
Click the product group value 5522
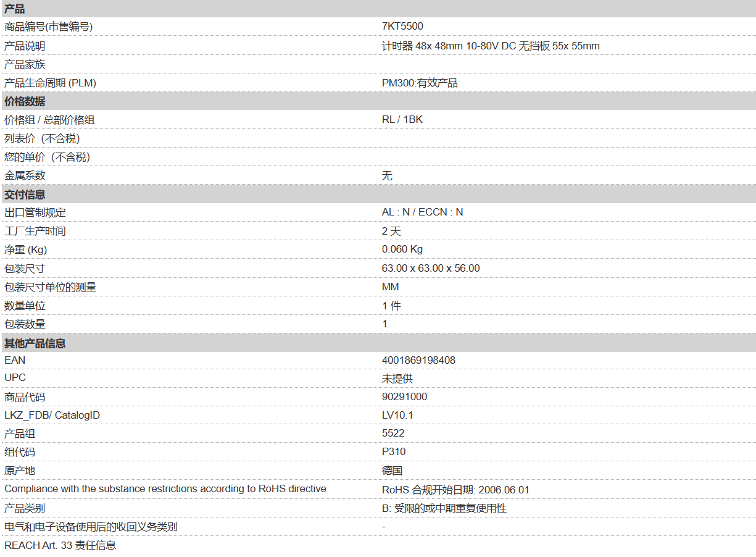pyautogui.click(x=393, y=433)
